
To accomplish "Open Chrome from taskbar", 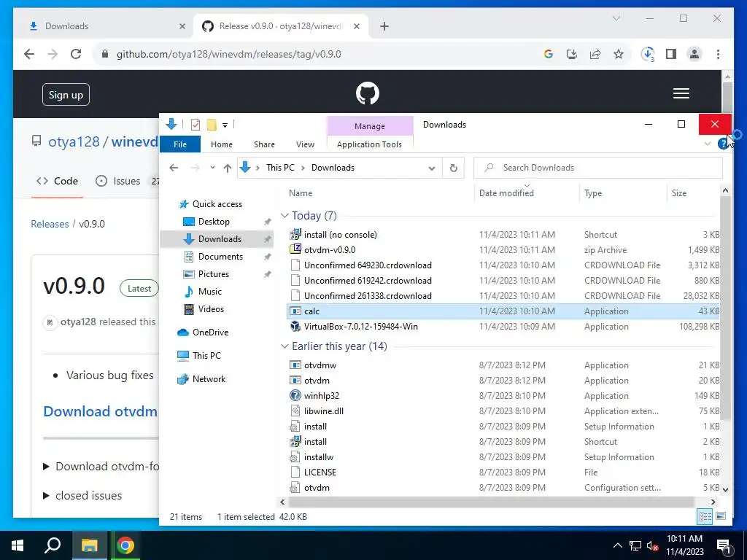I will click(x=125, y=545).
